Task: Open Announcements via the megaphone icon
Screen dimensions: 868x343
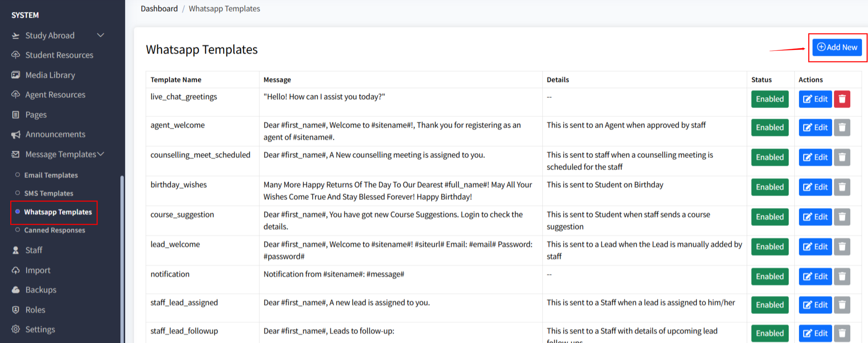Action: [16, 135]
